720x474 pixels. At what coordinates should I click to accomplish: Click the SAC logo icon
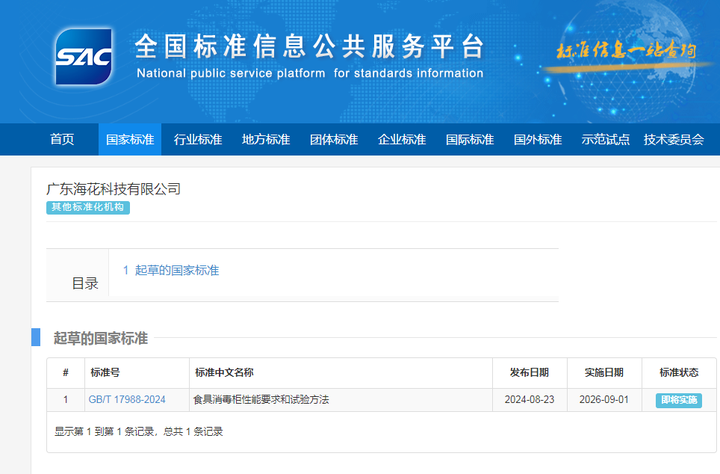(x=83, y=56)
